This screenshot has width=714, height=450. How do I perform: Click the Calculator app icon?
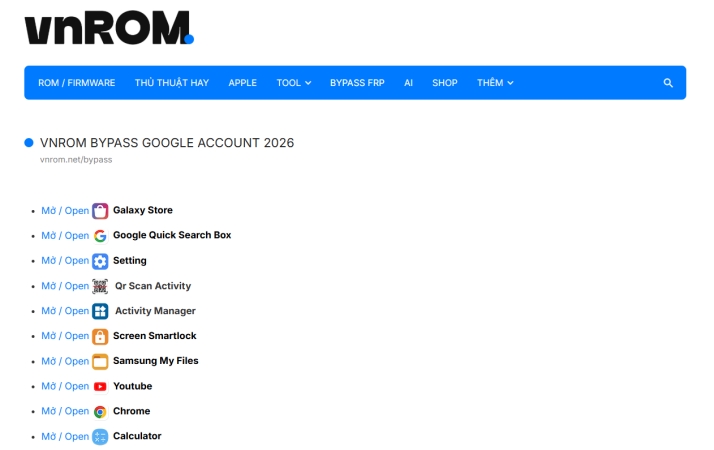click(100, 436)
